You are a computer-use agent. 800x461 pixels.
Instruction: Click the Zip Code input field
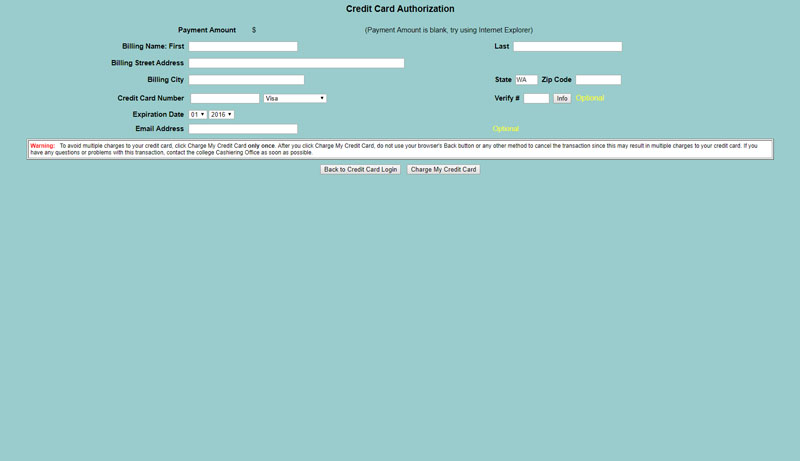[x=598, y=80]
